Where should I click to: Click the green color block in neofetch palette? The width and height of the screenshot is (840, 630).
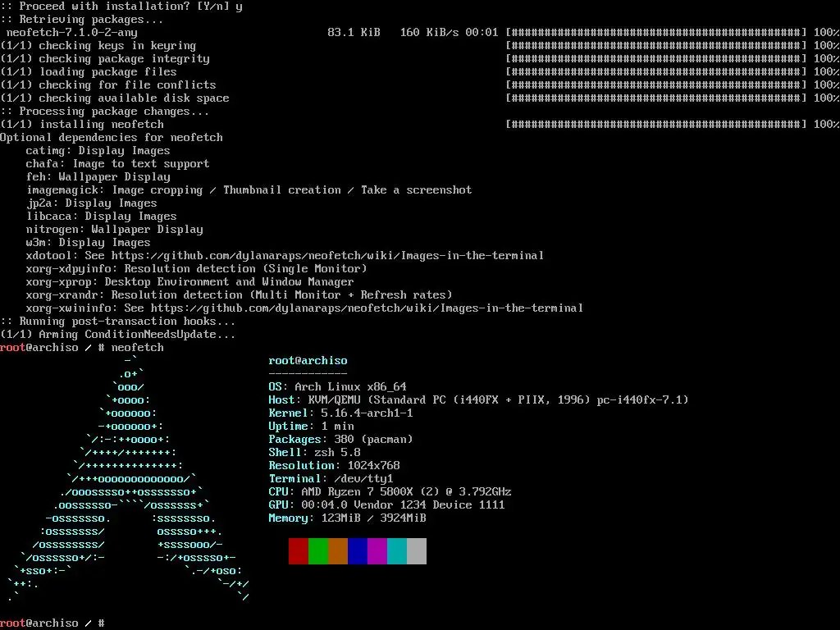point(317,551)
